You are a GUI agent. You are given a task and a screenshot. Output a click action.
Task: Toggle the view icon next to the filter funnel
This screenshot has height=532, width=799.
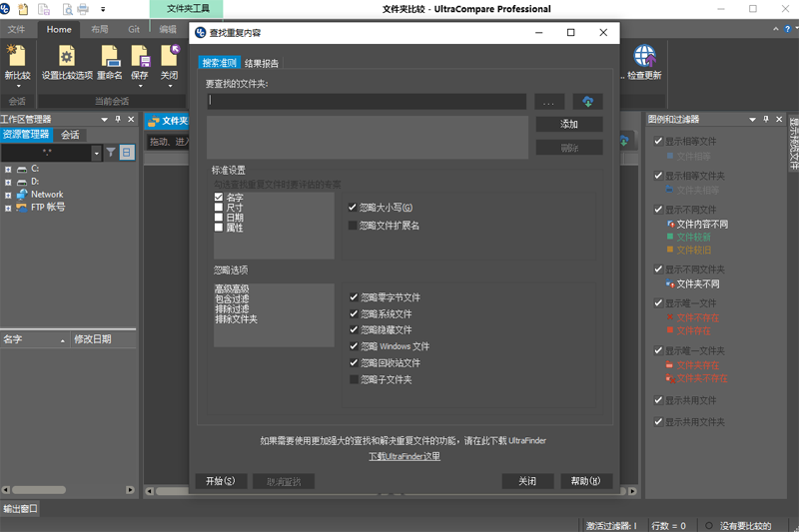pos(127,153)
